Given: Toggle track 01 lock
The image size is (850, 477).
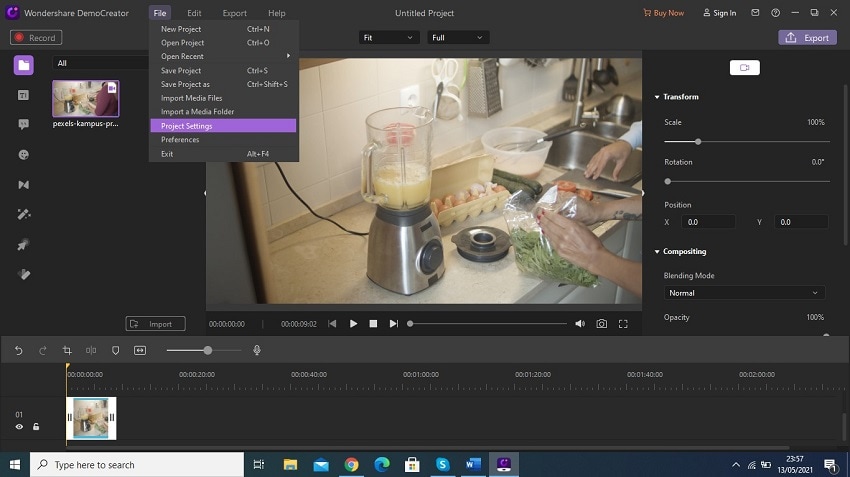Looking at the screenshot, I should click(36, 427).
